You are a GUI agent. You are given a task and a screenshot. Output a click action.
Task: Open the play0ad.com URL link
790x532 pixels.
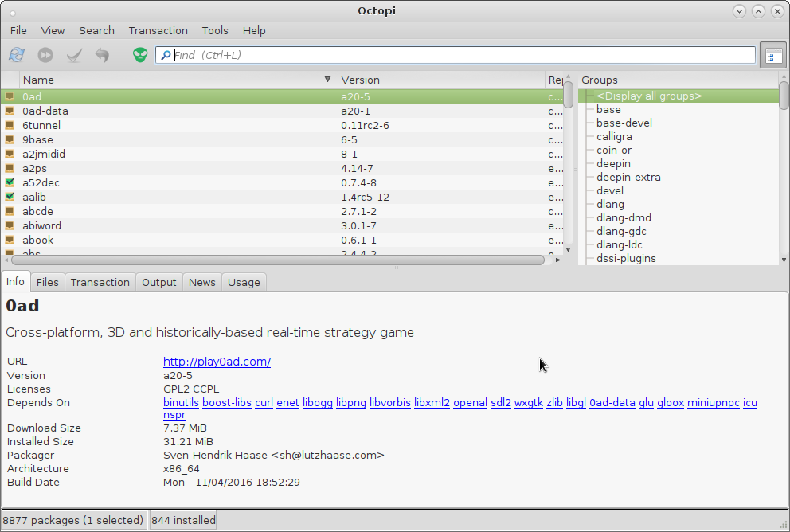click(217, 362)
